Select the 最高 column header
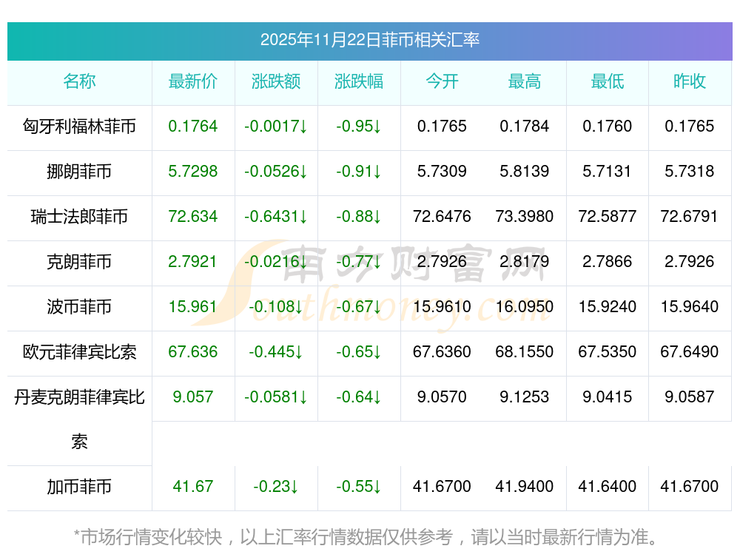The height and width of the screenshot is (560, 740). tap(525, 81)
